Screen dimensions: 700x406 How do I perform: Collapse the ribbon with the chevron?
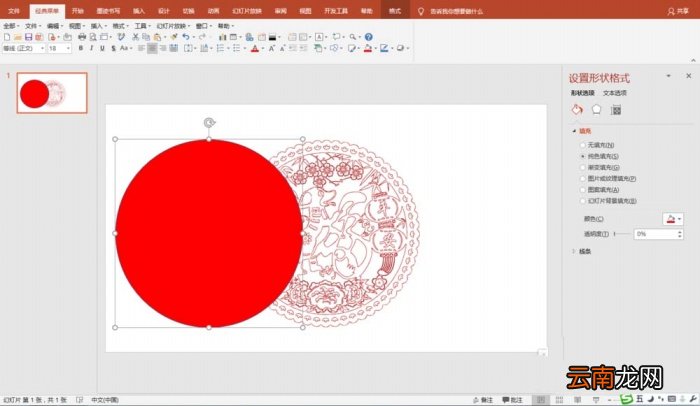[x=693, y=60]
